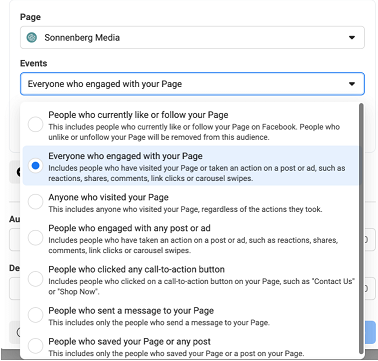The width and height of the screenshot is (378, 361).
Task: Open the Events dropdown field
Action: 192,84
